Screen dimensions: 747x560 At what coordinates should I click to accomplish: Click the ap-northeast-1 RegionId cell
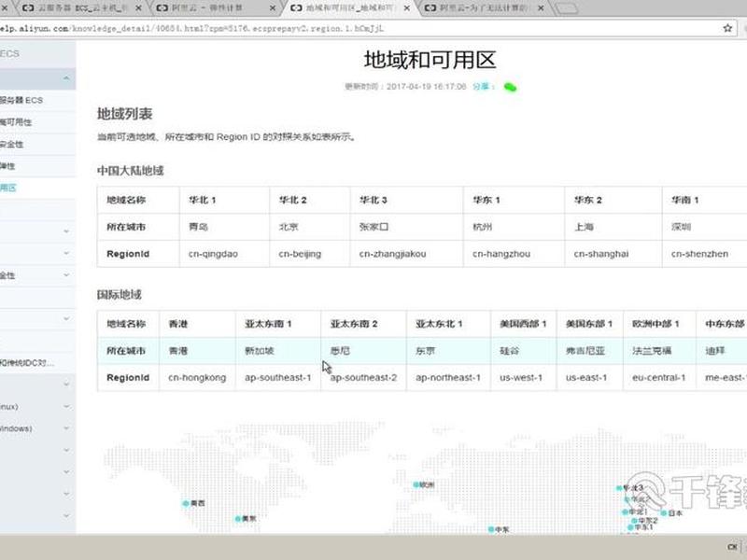448,378
